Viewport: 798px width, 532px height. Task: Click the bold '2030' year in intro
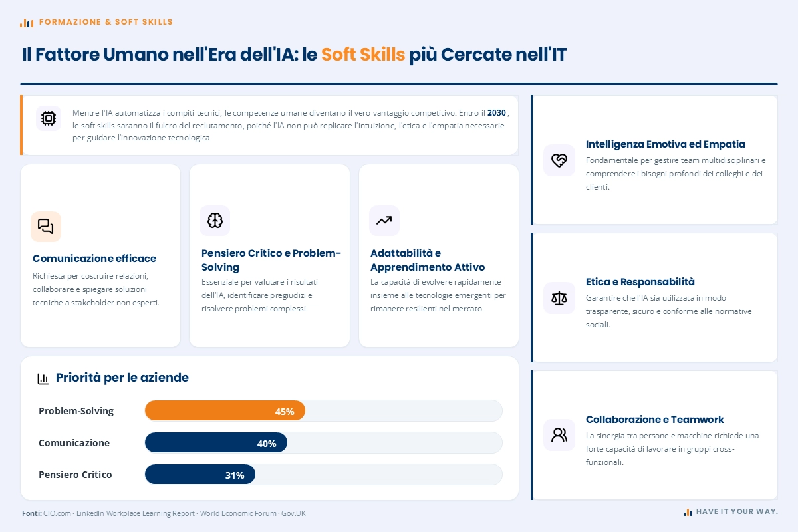(x=497, y=113)
